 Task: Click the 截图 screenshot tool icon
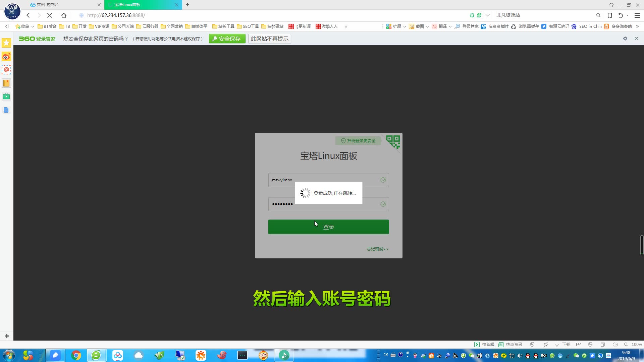(411, 26)
